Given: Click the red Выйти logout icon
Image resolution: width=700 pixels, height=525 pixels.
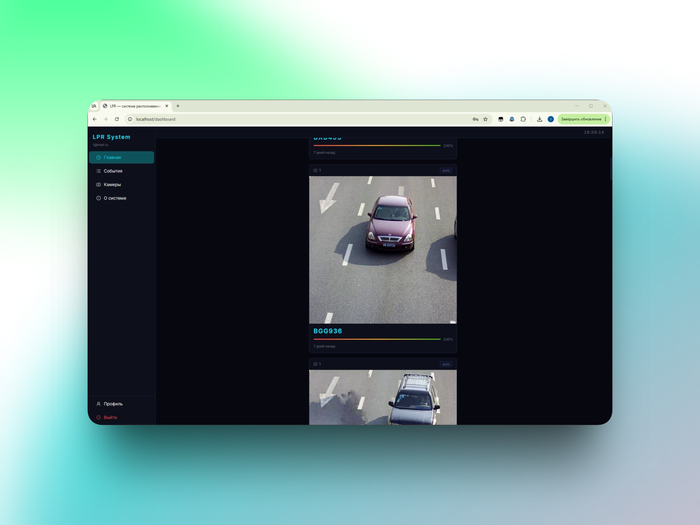Looking at the screenshot, I should click(x=99, y=417).
